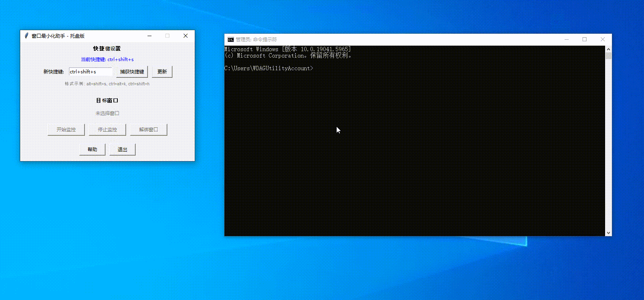644x300 pixels.
Task: Close the 窗口最小化助手 window
Action: click(x=185, y=36)
